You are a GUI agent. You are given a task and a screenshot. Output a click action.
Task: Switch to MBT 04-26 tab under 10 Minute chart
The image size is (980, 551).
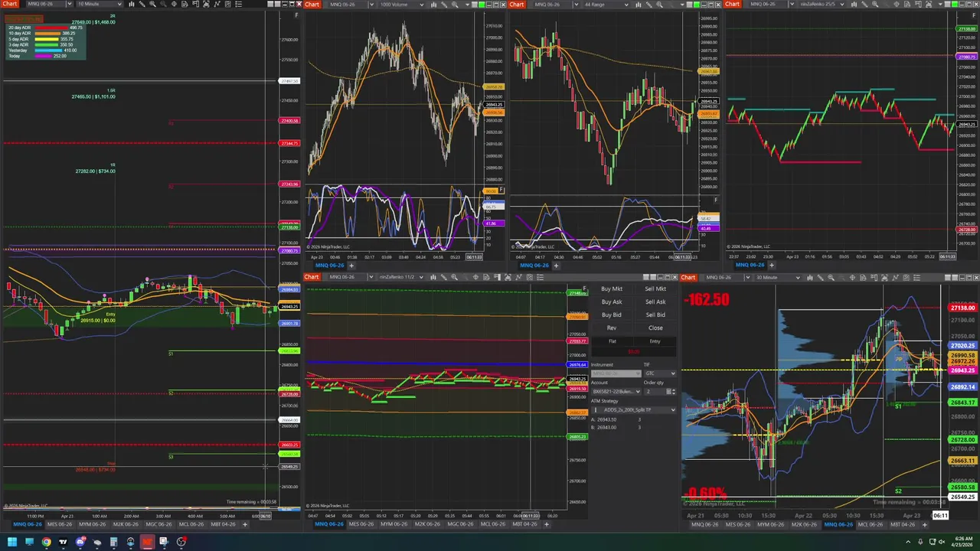[x=223, y=524]
